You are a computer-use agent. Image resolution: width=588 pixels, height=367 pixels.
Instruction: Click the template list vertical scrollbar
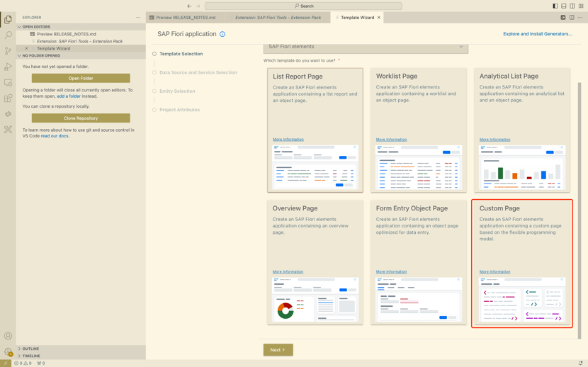(x=579, y=210)
